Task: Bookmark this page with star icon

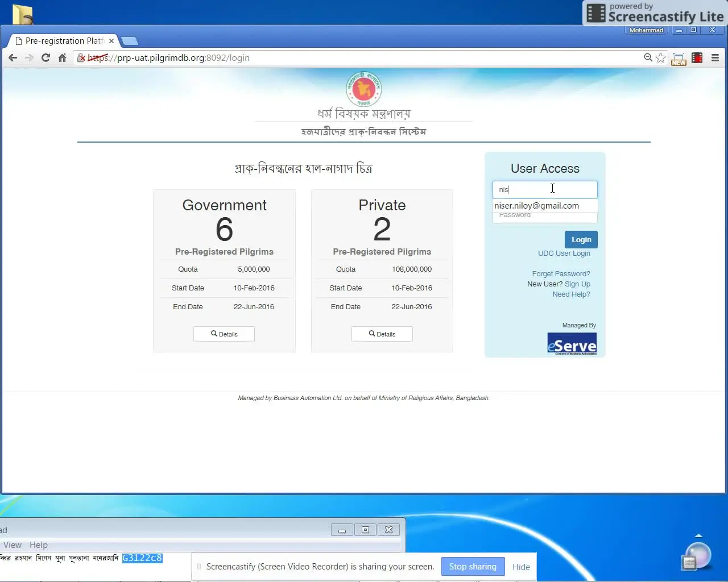Action: pos(660,57)
